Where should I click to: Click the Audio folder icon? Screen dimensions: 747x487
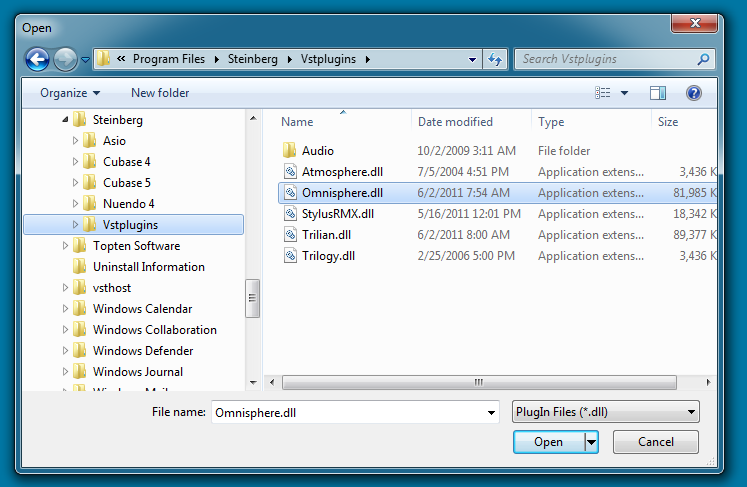(290, 151)
